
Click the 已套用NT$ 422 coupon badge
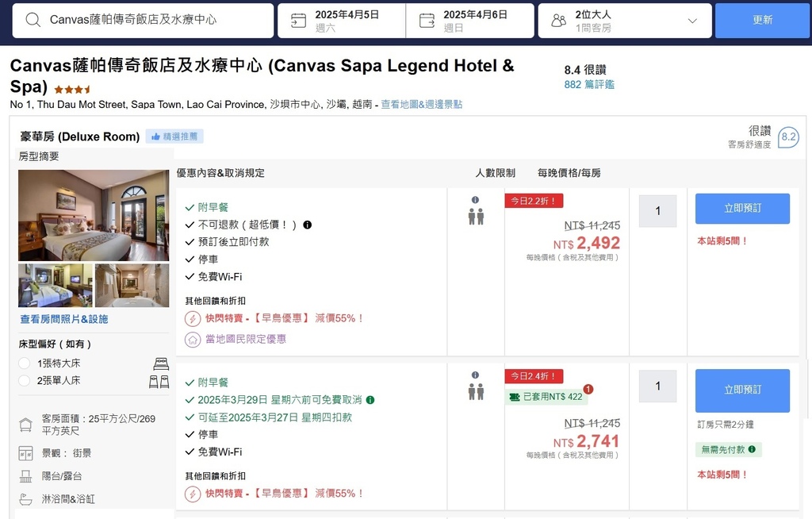(x=547, y=397)
